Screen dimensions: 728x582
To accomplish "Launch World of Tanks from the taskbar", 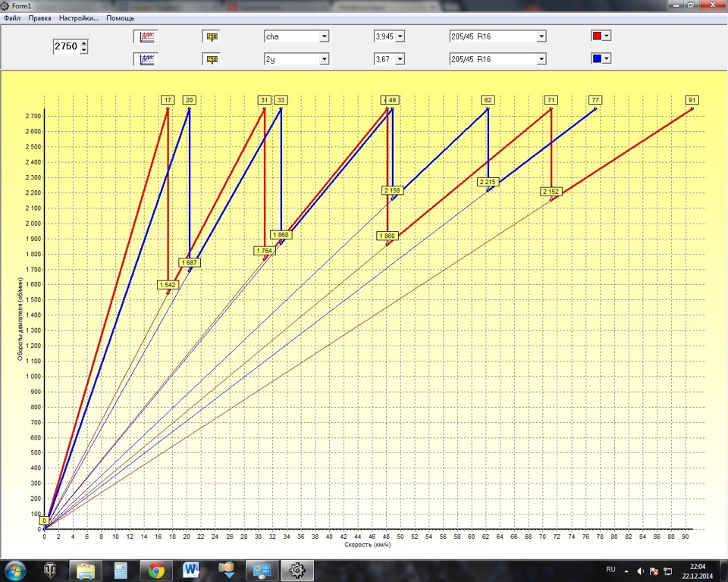I will 52,570.
